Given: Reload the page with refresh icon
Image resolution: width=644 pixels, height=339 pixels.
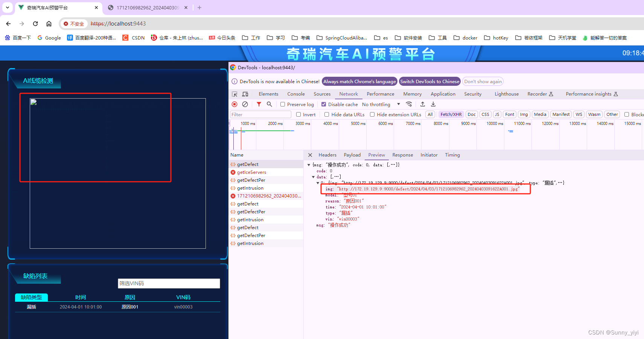Looking at the screenshot, I should tap(35, 24).
